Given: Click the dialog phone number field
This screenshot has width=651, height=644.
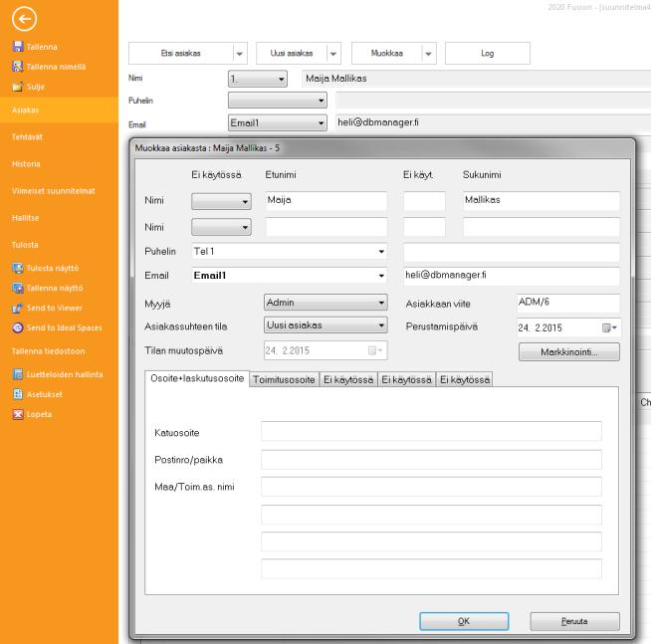Looking at the screenshot, I should pos(512,253).
